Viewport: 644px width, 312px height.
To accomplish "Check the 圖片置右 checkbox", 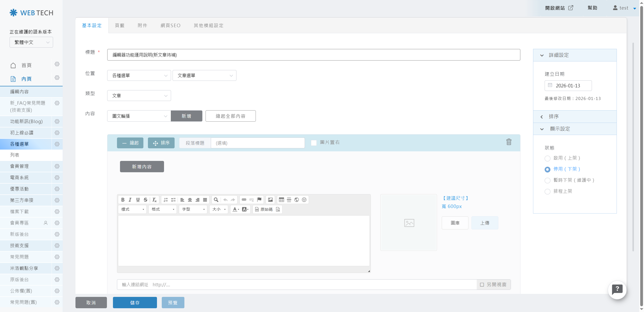I will [314, 143].
